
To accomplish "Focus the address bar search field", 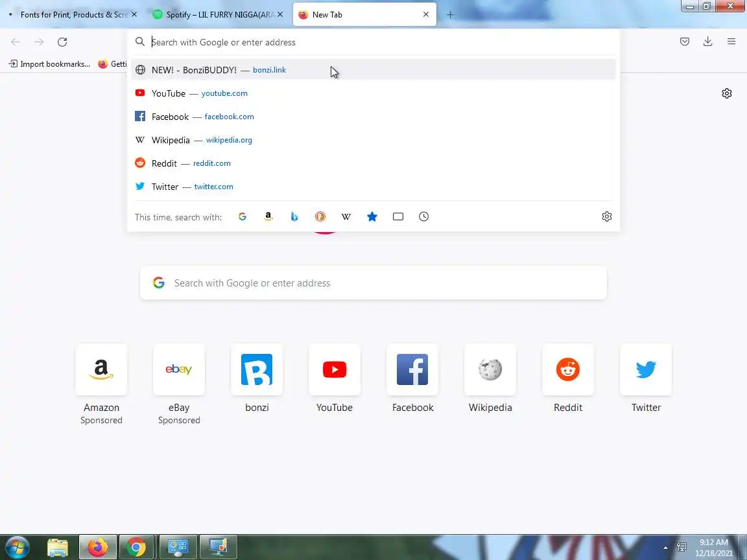I will click(x=373, y=42).
